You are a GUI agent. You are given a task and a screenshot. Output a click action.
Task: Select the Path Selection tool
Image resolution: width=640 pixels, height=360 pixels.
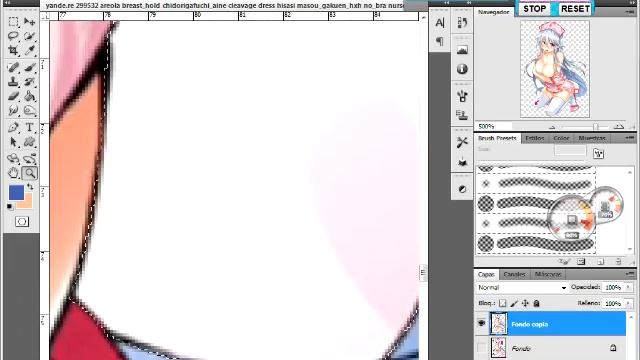[13, 142]
